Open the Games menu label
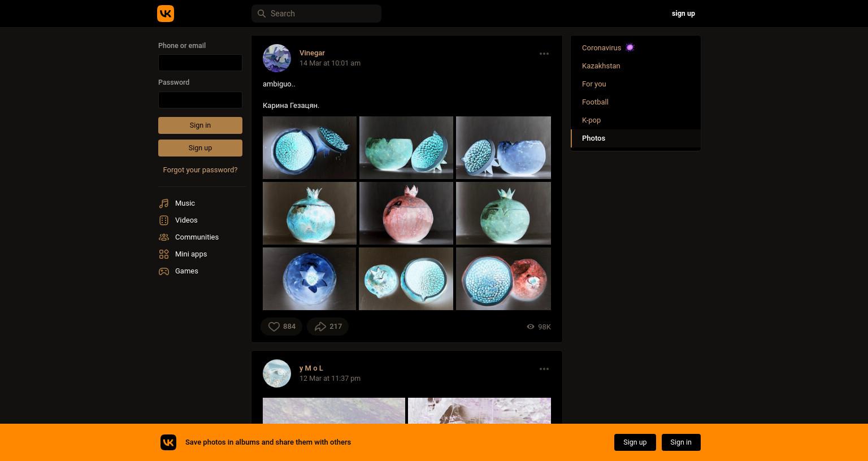This screenshot has width=868, height=461. (x=186, y=271)
